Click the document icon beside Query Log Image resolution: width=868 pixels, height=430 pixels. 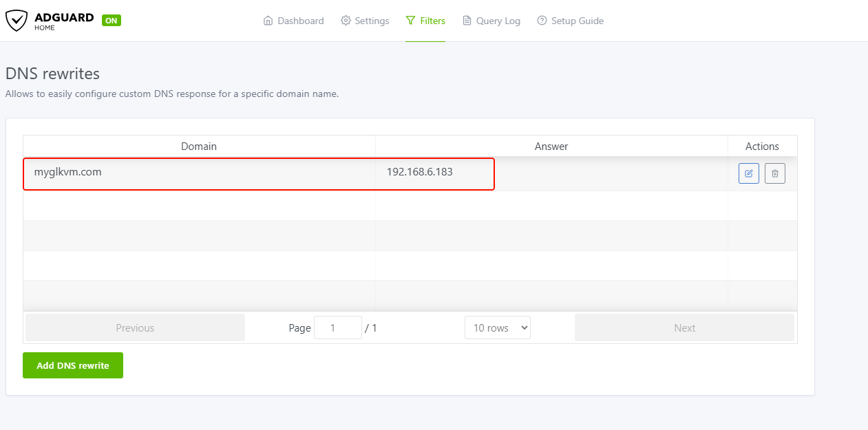click(467, 21)
